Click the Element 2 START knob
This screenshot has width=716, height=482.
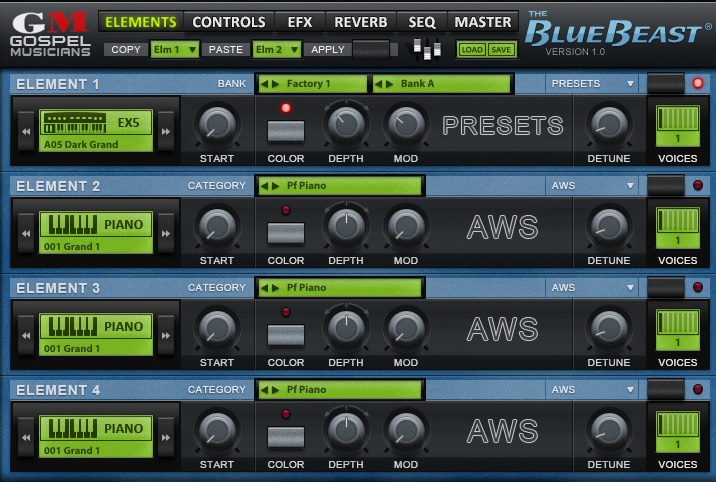coord(217,226)
